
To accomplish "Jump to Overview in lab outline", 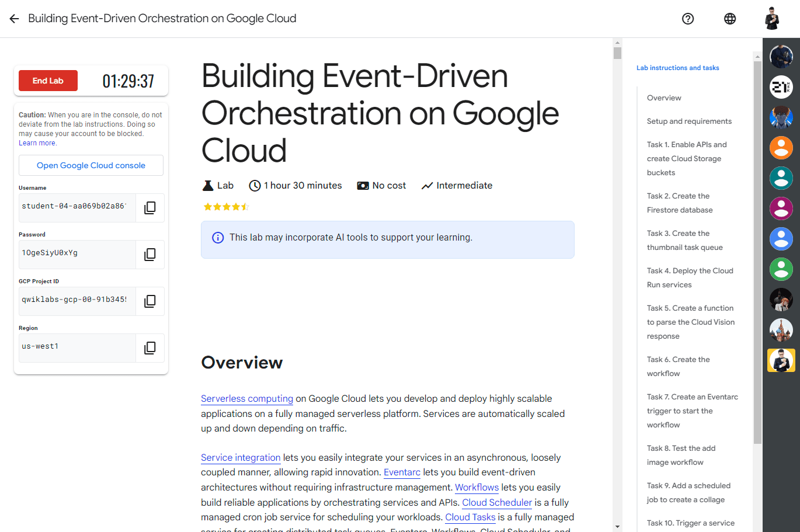I will pos(664,98).
